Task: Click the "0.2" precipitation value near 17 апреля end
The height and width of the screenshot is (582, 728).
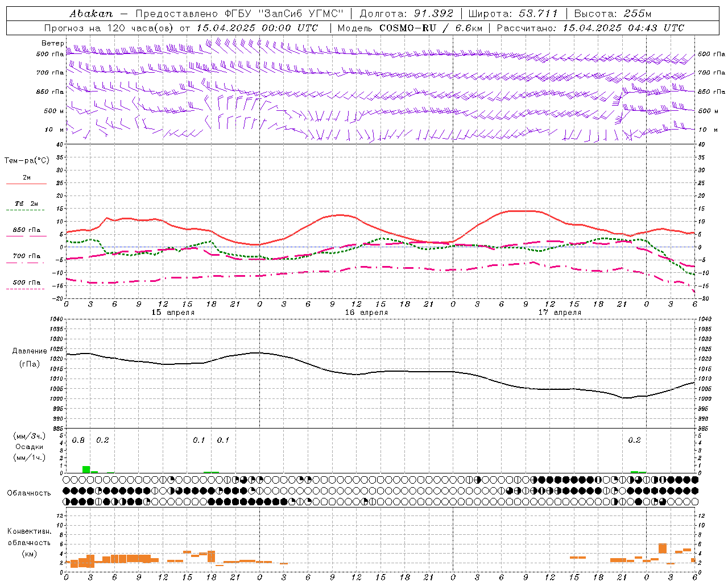Action: (x=634, y=440)
